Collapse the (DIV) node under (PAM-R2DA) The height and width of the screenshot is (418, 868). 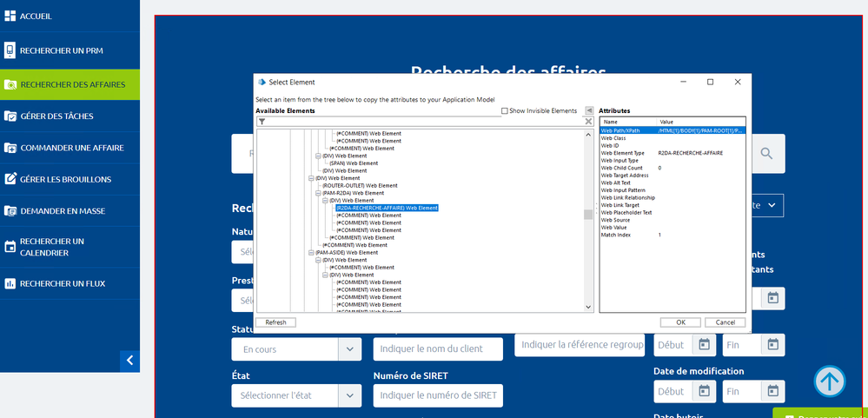coord(325,201)
